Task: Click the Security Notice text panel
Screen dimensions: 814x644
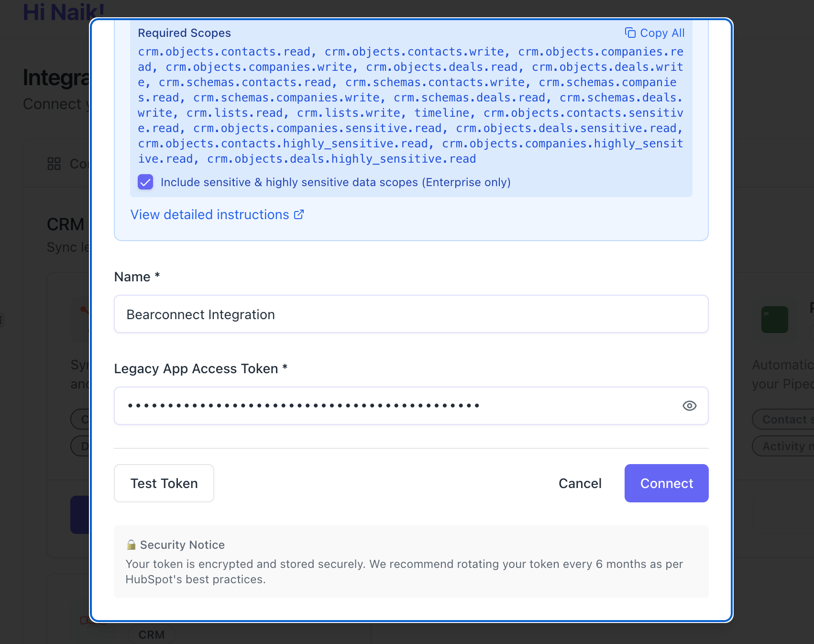Action: (411, 562)
